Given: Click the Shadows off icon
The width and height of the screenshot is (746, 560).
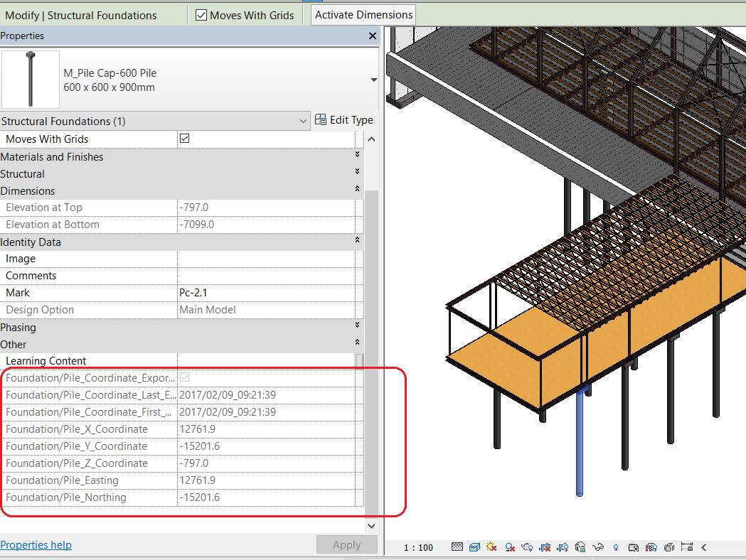Looking at the screenshot, I should point(509,547).
